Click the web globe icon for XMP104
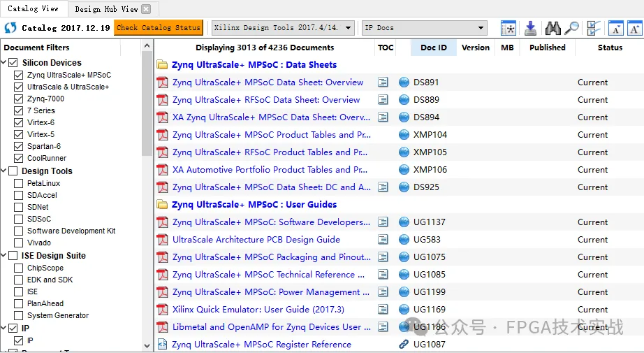Screen dimensions: 644x353 404,135
